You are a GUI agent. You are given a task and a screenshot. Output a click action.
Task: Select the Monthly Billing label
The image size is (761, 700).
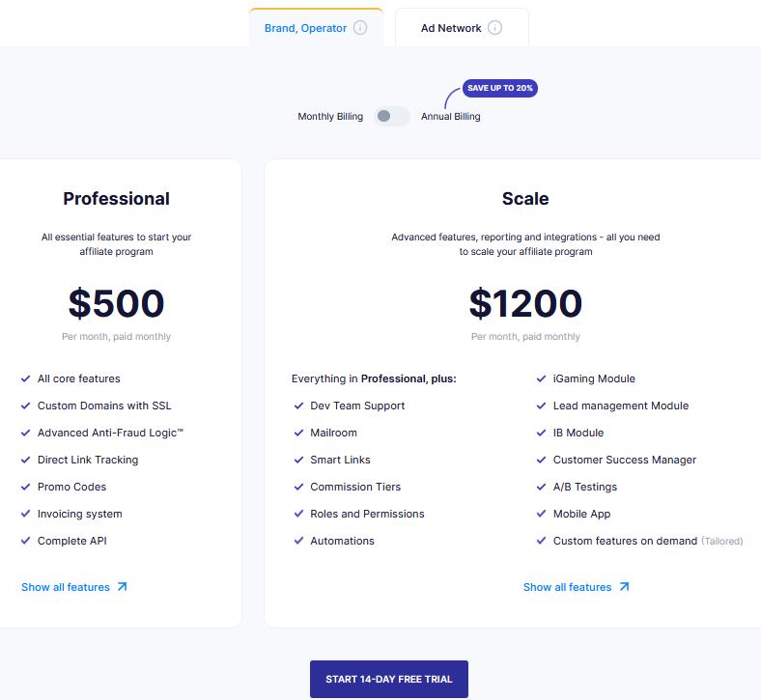click(330, 117)
